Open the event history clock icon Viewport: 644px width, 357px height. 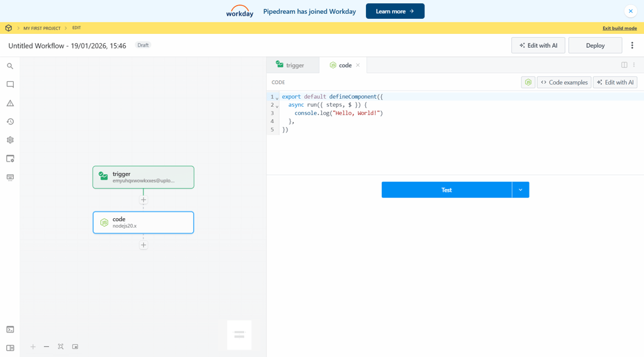click(10, 121)
